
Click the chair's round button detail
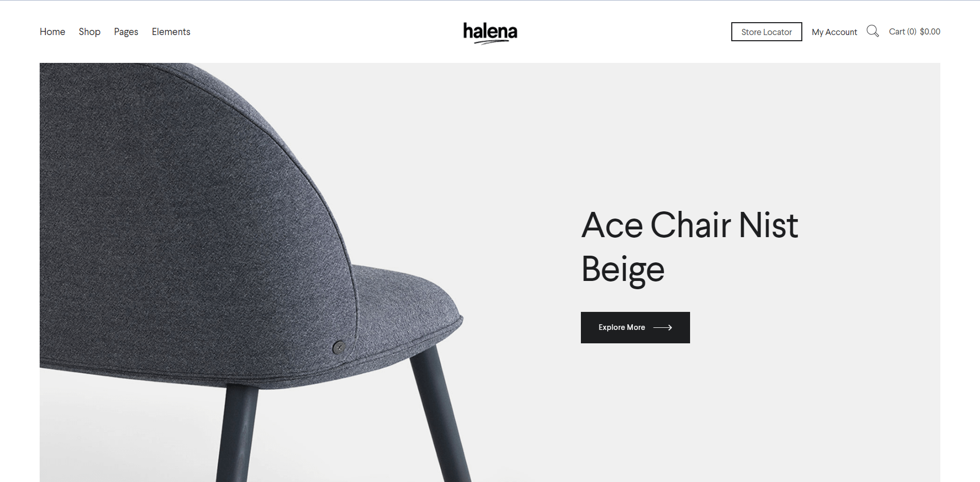[339, 347]
